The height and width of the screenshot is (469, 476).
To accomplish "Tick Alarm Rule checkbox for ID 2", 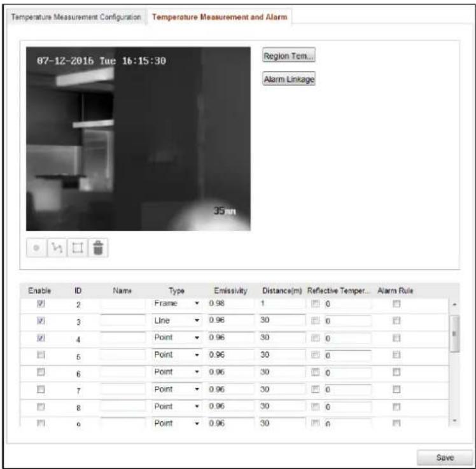I will click(396, 304).
